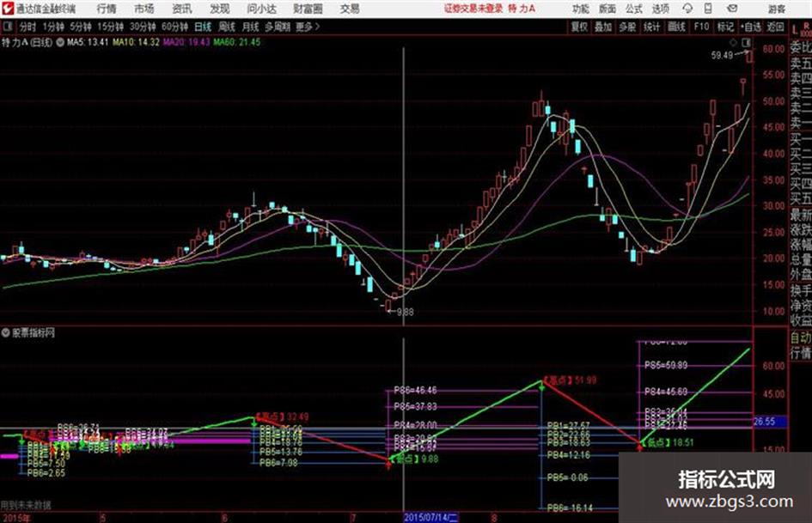This screenshot has height=523, width=812.
Task: Click the 59.49 high price label
Action: [x=722, y=55]
